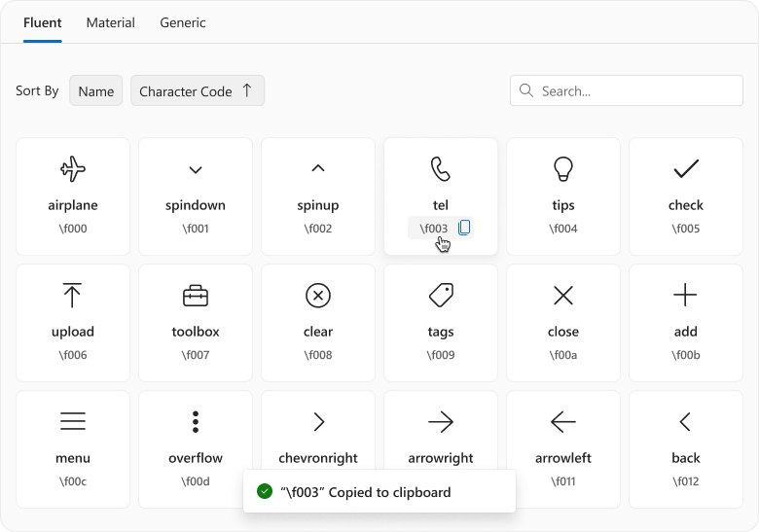Click the \f000 code under airplane
The height and width of the screenshot is (532, 759).
73,229
